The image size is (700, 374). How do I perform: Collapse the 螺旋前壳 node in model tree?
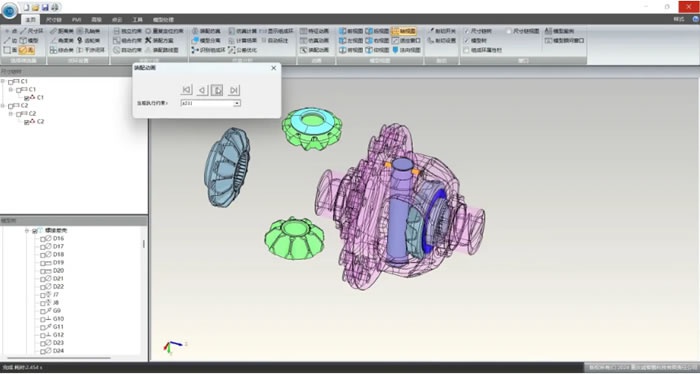(27, 231)
